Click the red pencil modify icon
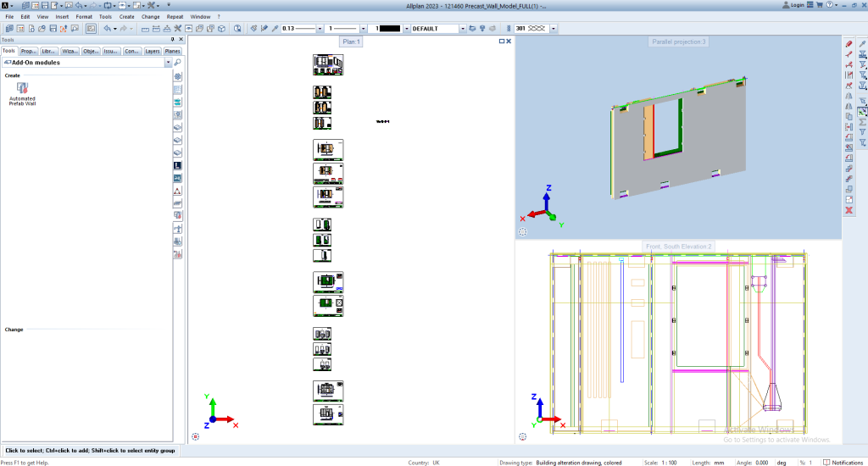Image resolution: width=868 pixels, height=466 pixels. tap(849, 43)
